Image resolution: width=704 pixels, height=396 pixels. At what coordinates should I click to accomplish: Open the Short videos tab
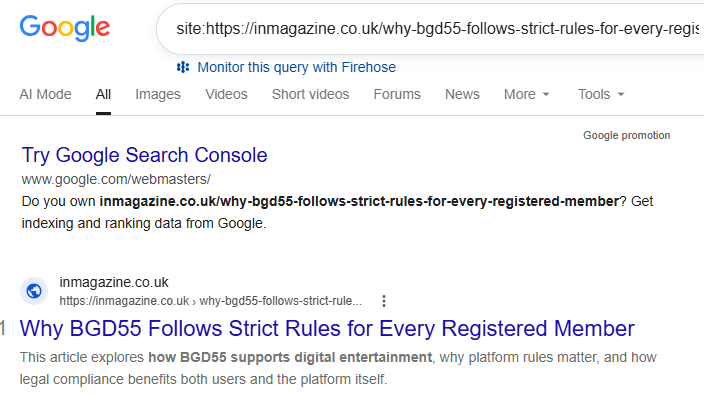(x=310, y=94)
